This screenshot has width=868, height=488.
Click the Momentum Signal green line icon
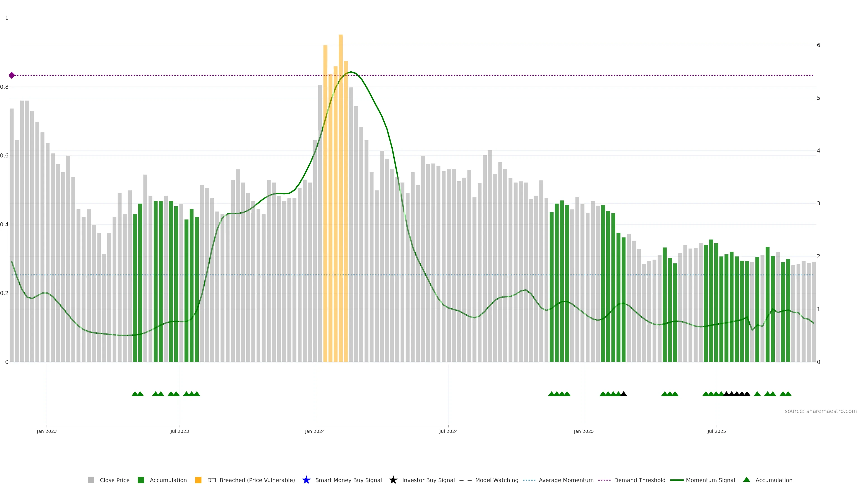pyautogui.click(x=677, y=480)
